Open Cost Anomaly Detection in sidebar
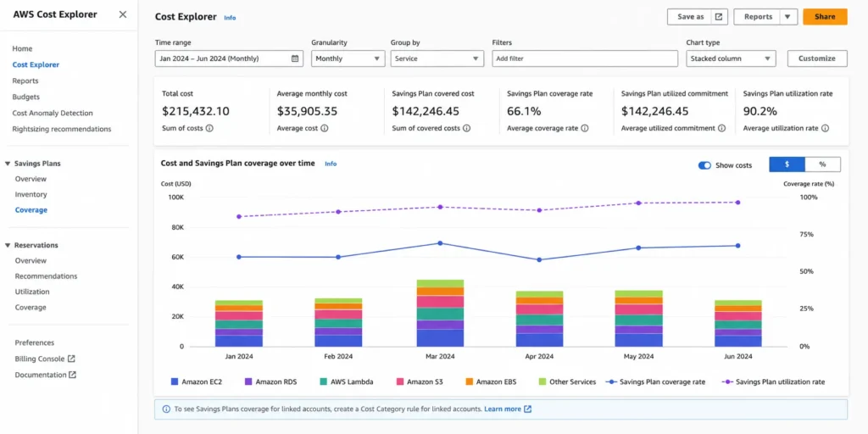868x434 pixels. (x=53, y=113)
